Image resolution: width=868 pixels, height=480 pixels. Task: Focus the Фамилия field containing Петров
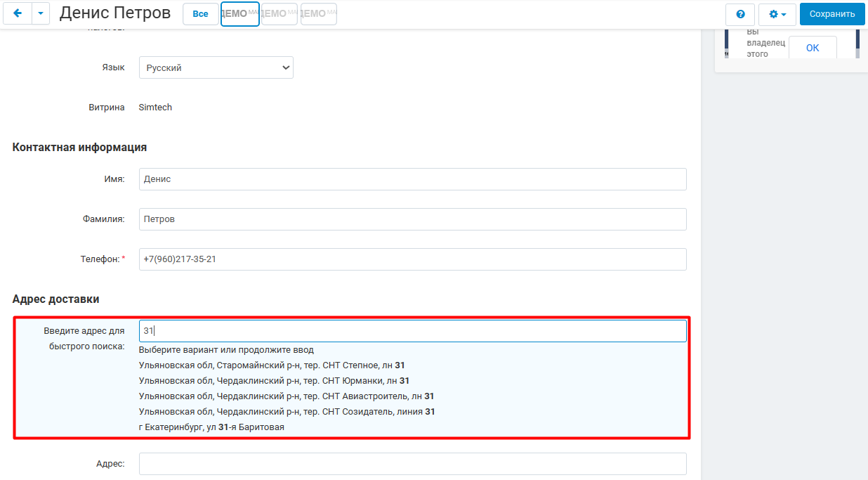coord(413,219)
